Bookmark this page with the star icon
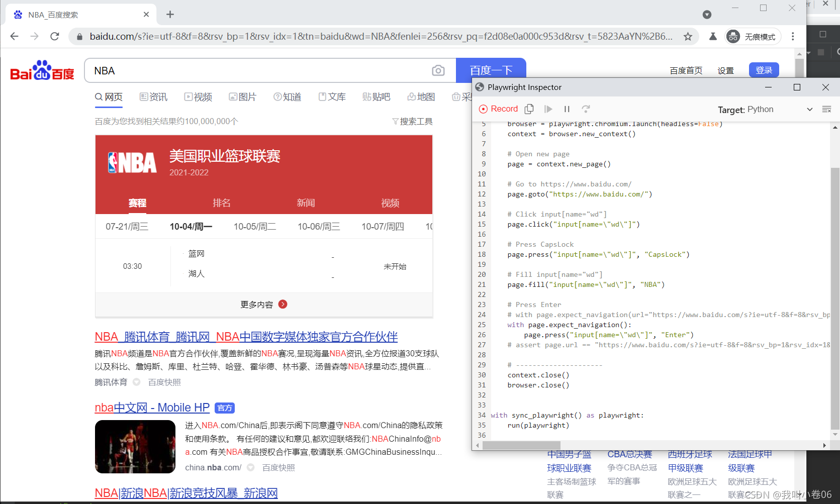Viewport: 840px width, 504px height. (688, 36)
